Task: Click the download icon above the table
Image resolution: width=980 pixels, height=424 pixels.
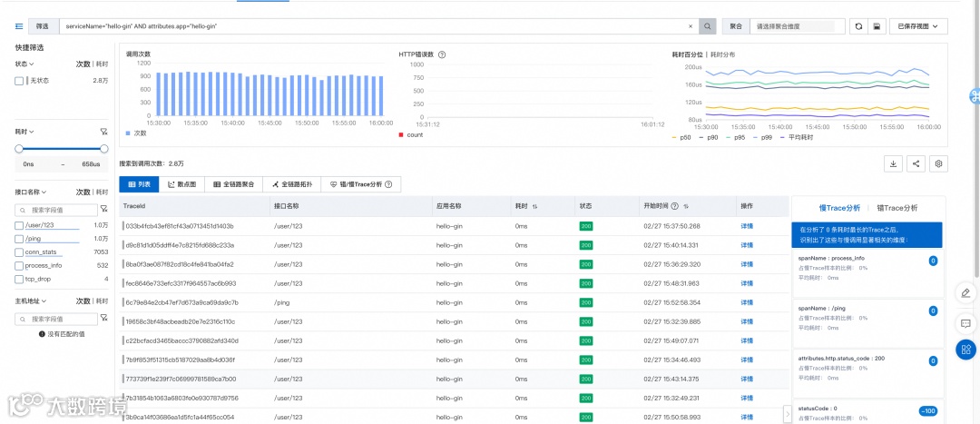Action: [893, 163]
